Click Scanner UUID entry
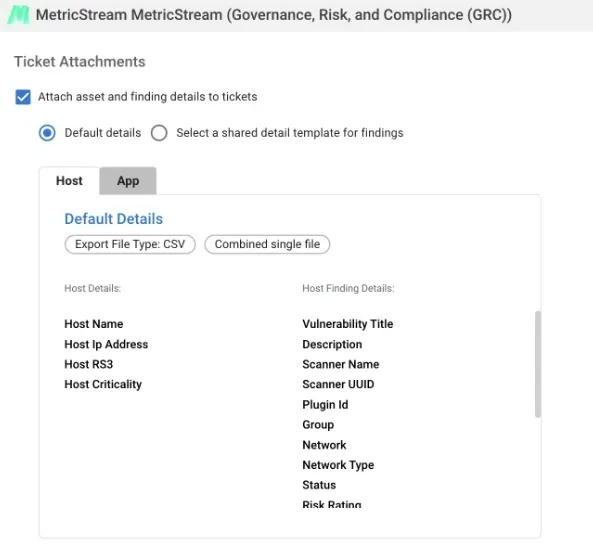 point(338,384)
